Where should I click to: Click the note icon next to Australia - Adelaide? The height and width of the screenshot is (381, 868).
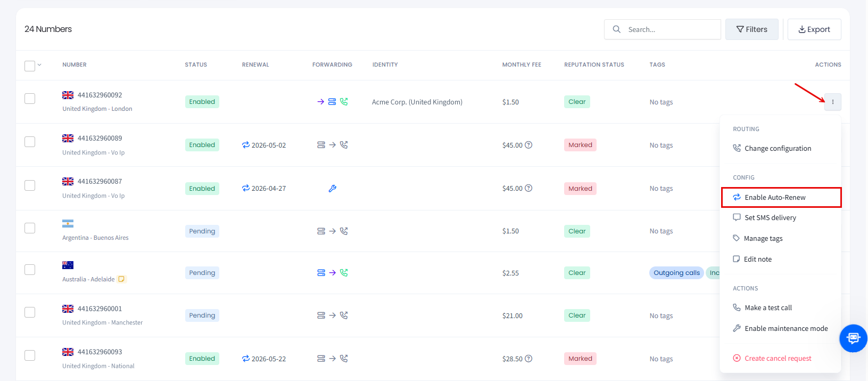(121, 279)
